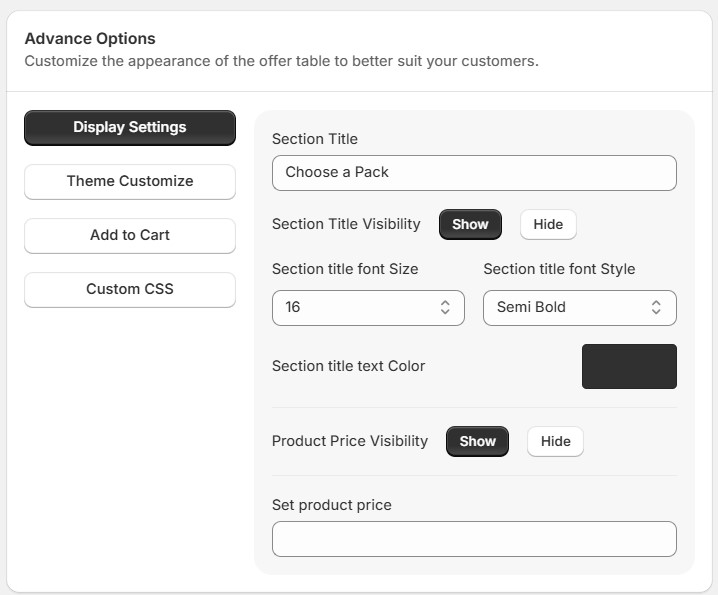Focus the empty Set product price field
Viewport: 718px width, 595px height.
click(x=474, y=539)
